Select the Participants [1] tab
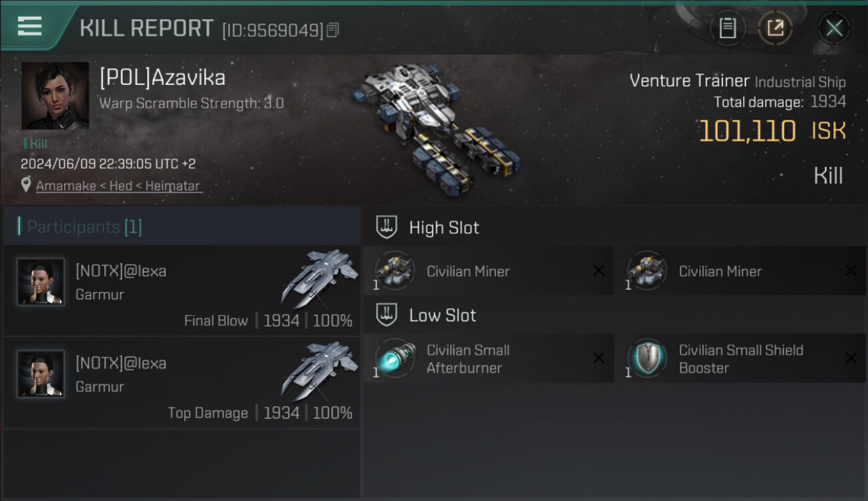 click(x=182, y=226)
